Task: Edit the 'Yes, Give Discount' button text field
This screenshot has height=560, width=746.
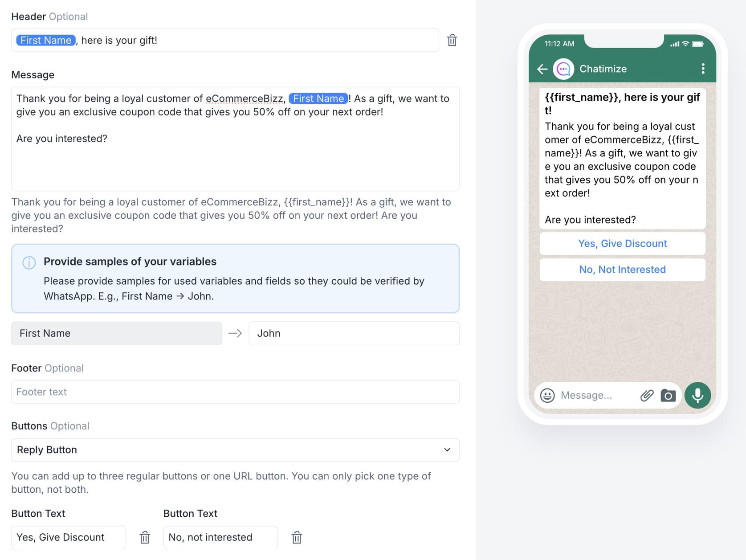Action: click(x=69, y=537)
